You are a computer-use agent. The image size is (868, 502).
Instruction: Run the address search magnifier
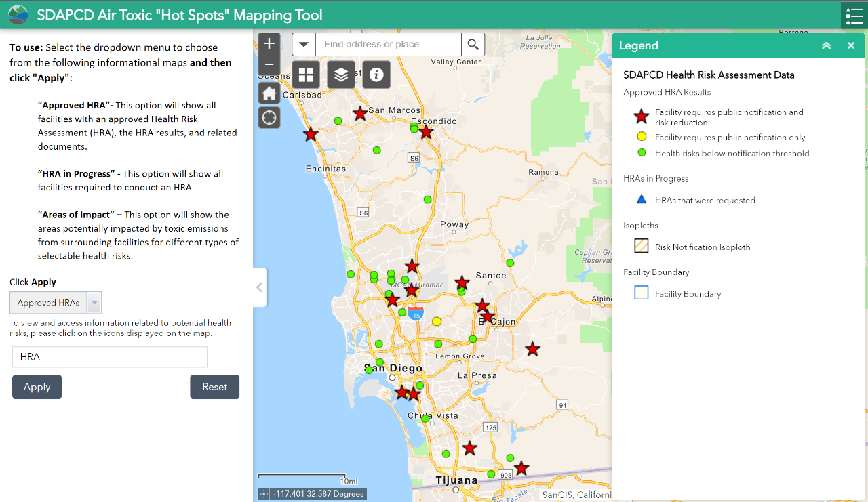[x=473, y=45]
